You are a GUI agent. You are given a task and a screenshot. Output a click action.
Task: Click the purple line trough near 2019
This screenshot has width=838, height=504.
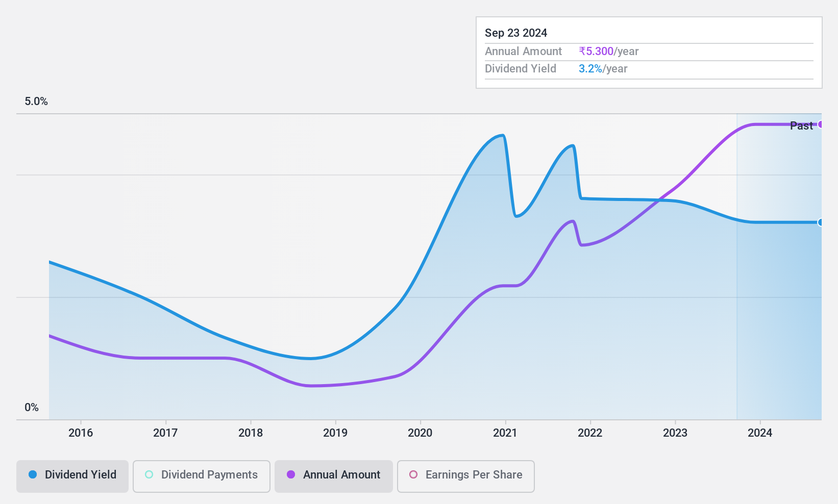pyautogui.click(x=310, y=386)
